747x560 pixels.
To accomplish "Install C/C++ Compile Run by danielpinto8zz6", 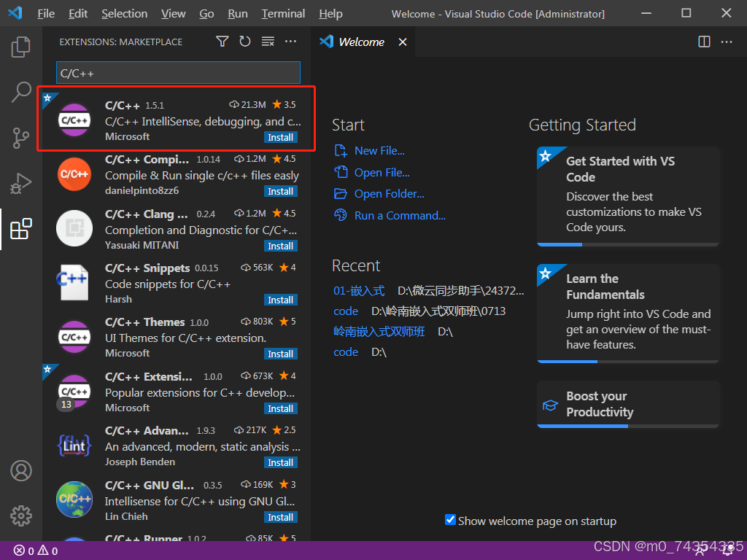I will coord(281,192).
